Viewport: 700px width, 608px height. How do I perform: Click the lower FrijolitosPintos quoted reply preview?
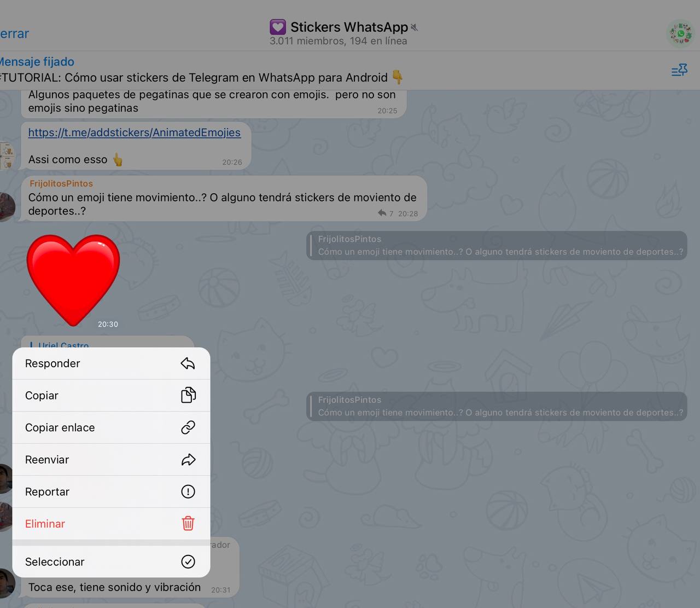pyautogui.click(x=497, y=406)
